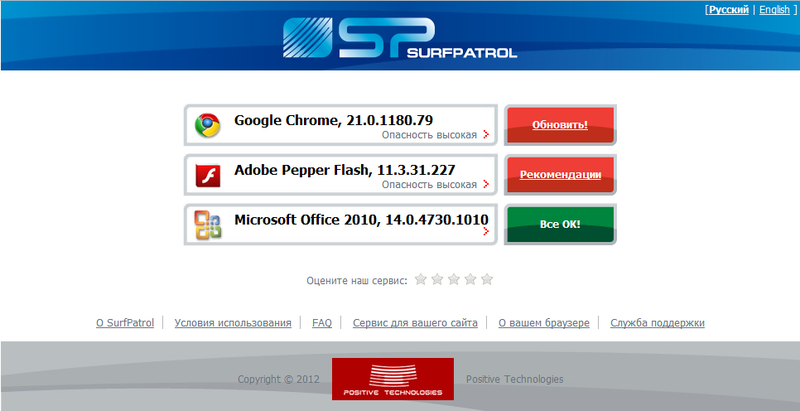Click the Positive Technologies red logo

(x=392, y=379)
